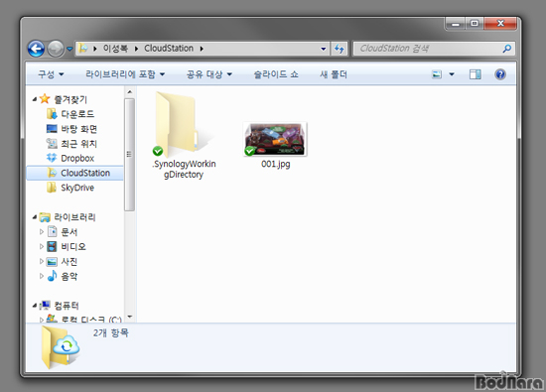Collapse the 컴퓨터 group
This screenshot has height=392, width=546.
click(x=35, y=306)
